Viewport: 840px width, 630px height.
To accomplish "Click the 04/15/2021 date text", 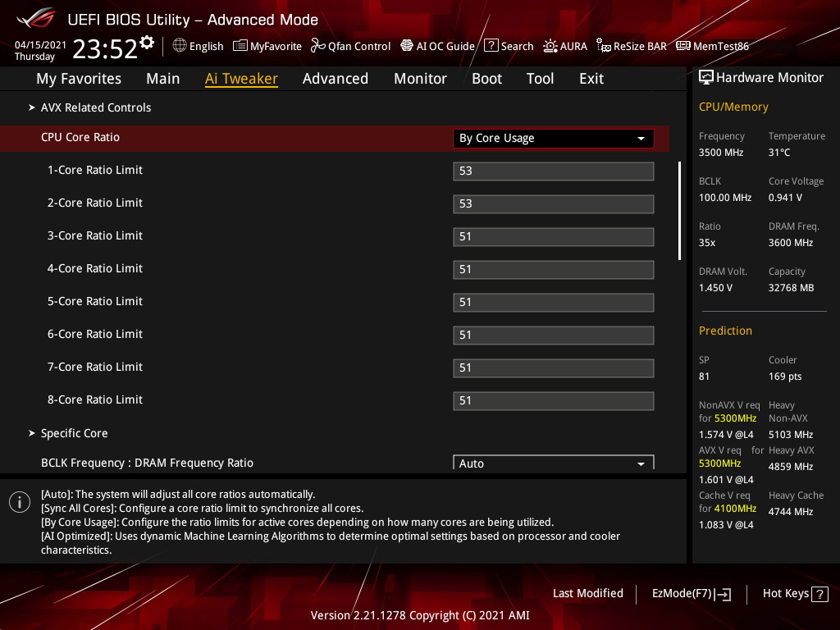I will [x=40, y=44].
